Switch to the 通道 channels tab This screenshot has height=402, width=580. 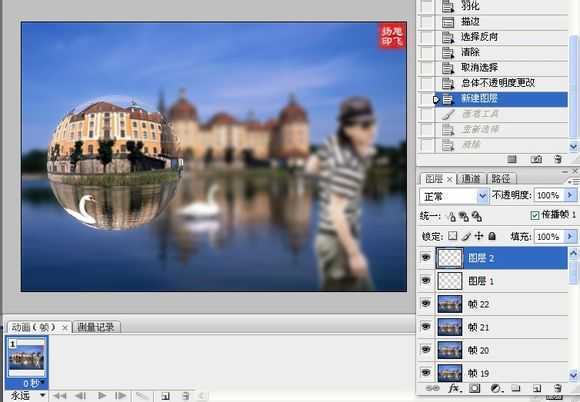(471, 179)
